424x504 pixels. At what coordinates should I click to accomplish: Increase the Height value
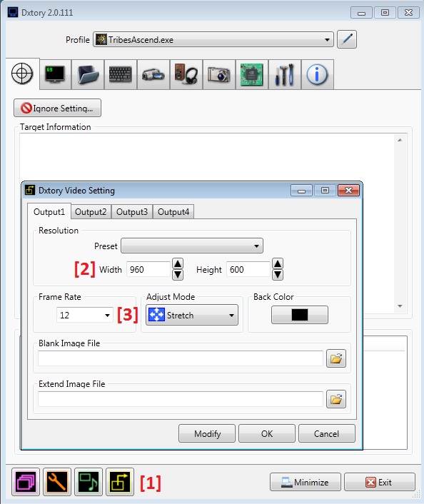tap(278, 263)
